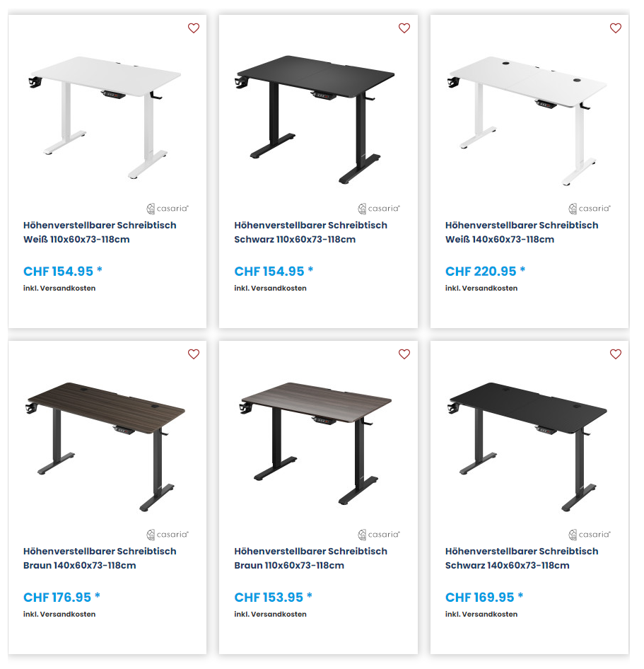Image resolution: width=644 pixels, height=669 pixels.
Task: Favorite the white 110x60 desk with heart
Action: 194,28
